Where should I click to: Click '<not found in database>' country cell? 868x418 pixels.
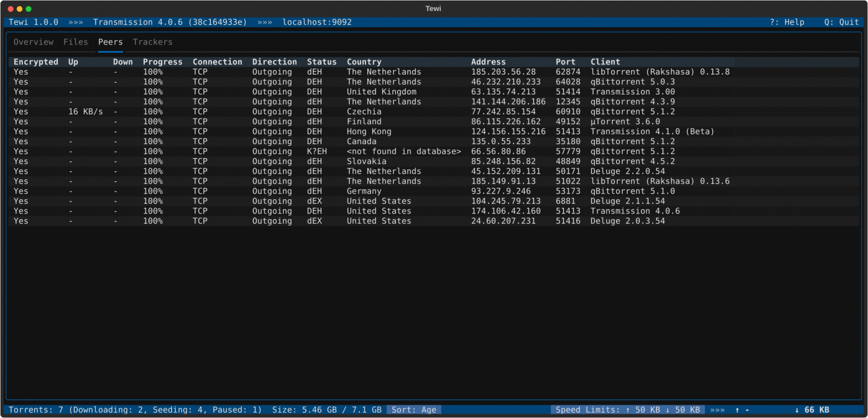tap(404, 151)
